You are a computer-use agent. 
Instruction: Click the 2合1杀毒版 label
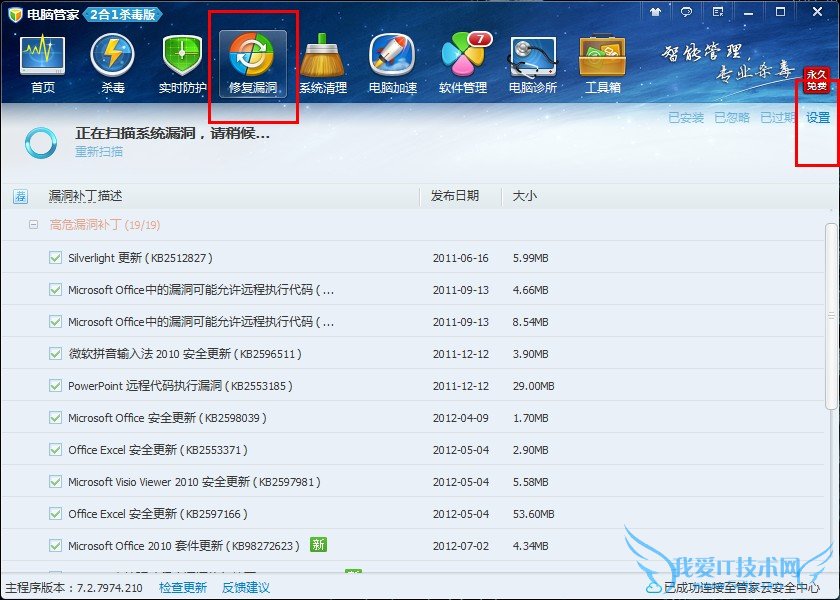pos(123,14)
